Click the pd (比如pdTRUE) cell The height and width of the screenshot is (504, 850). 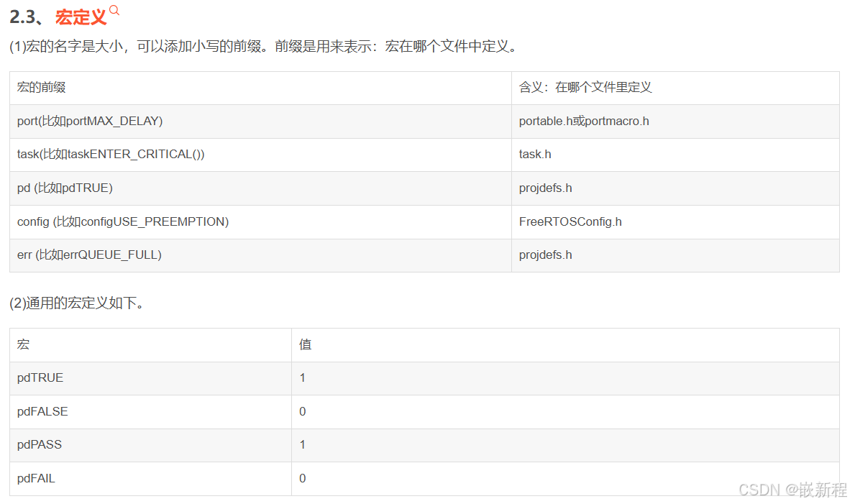coord(260,188)
